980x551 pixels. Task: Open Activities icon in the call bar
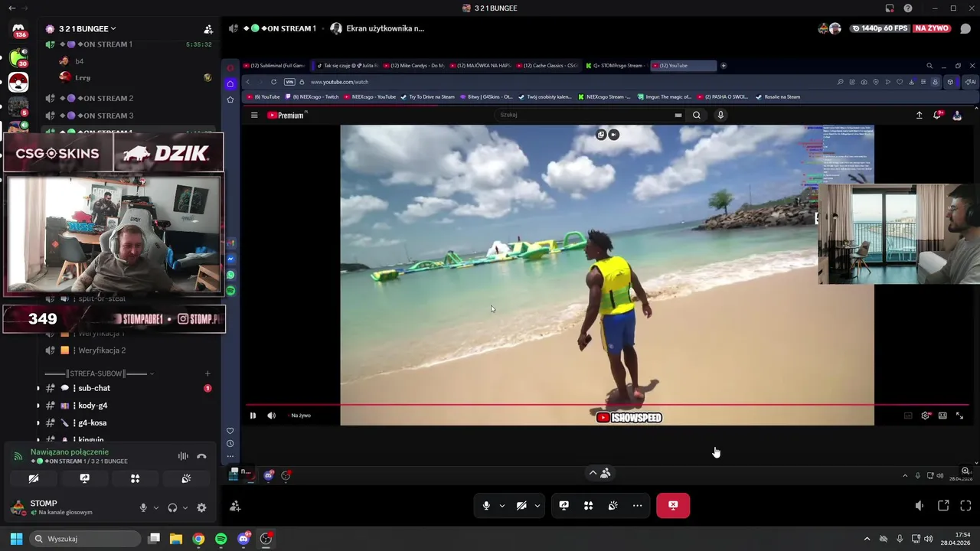point(589,506)
